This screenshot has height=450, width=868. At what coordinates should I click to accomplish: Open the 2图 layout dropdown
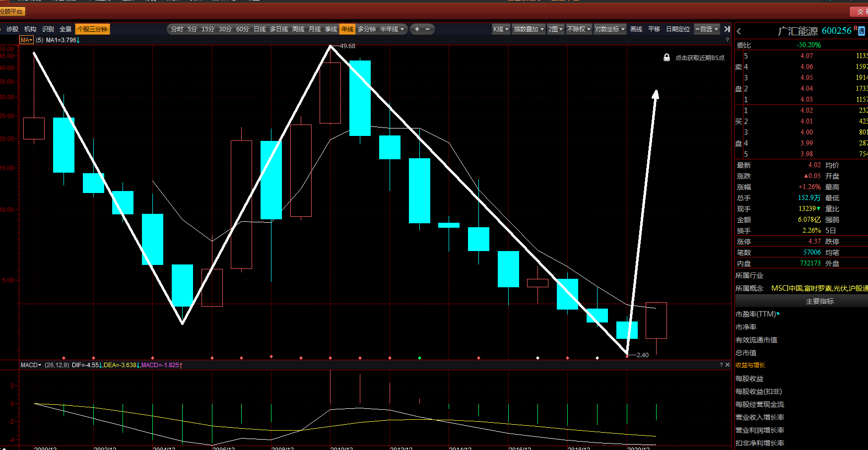pos(555,29)
